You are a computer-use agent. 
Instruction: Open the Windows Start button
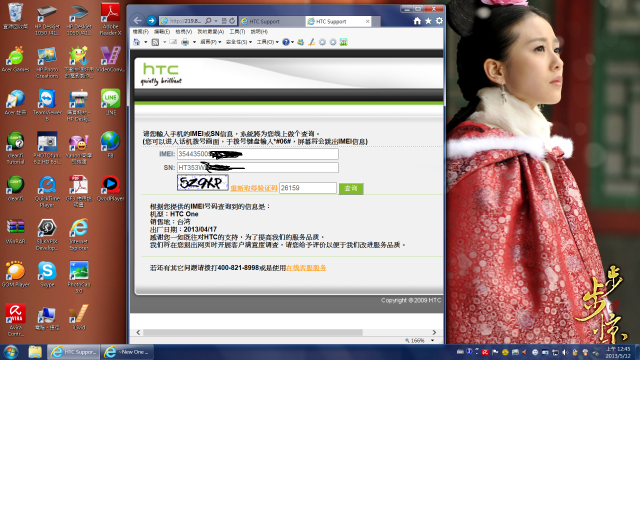11,352
